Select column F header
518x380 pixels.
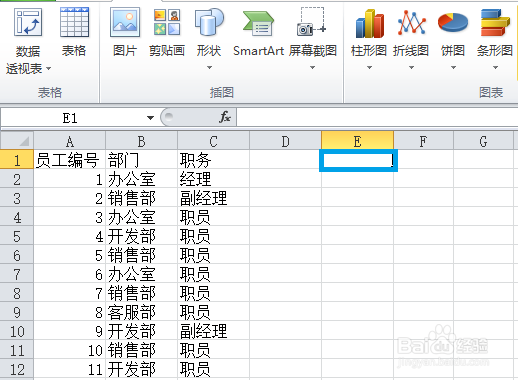point(423,141)
